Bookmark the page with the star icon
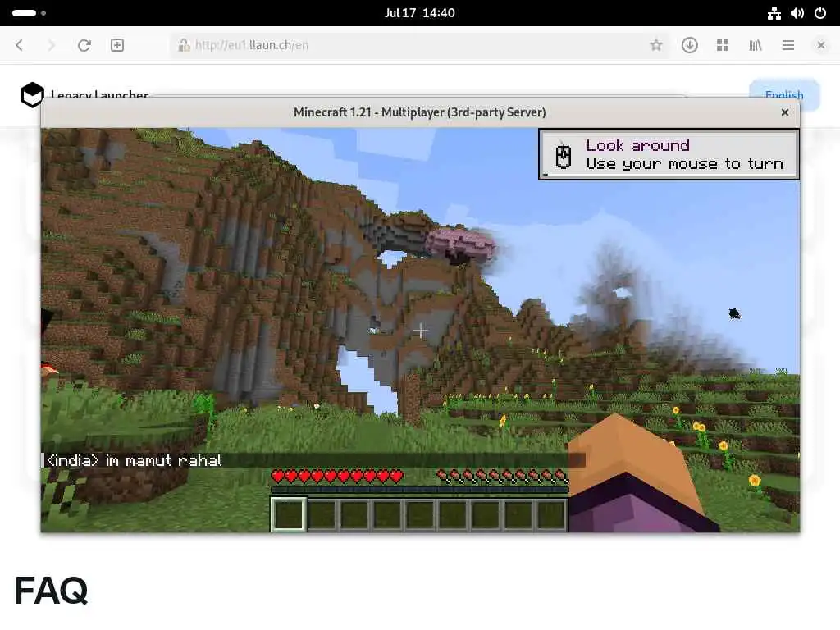The height and width of the screenshot is (630, 840). [656, 46]
